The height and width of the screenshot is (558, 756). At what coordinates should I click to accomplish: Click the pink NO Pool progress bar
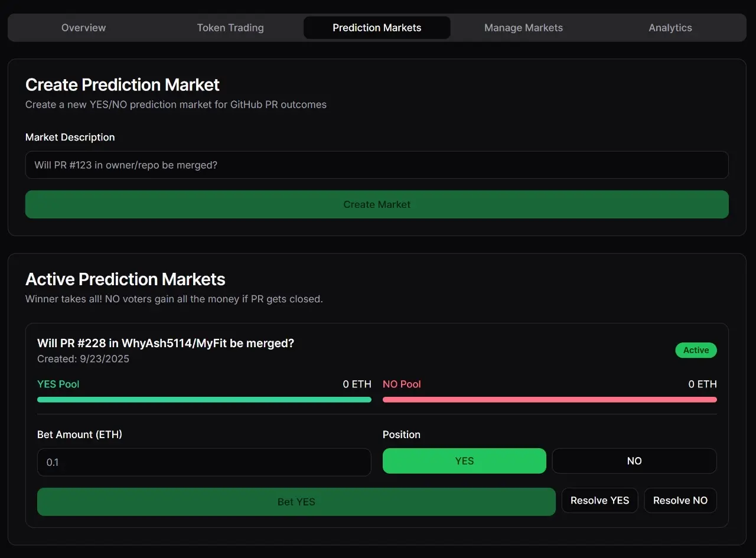pyautogui.click(x=549, y=399)
